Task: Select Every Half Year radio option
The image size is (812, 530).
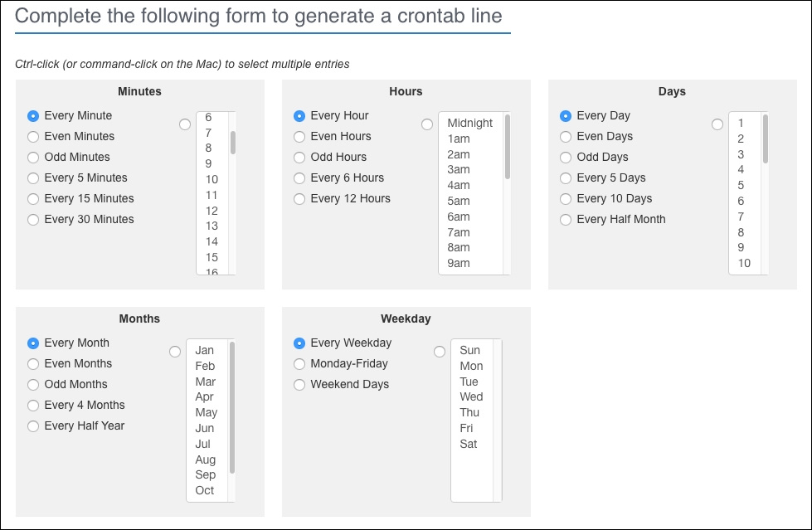Action: coord(33,425)
